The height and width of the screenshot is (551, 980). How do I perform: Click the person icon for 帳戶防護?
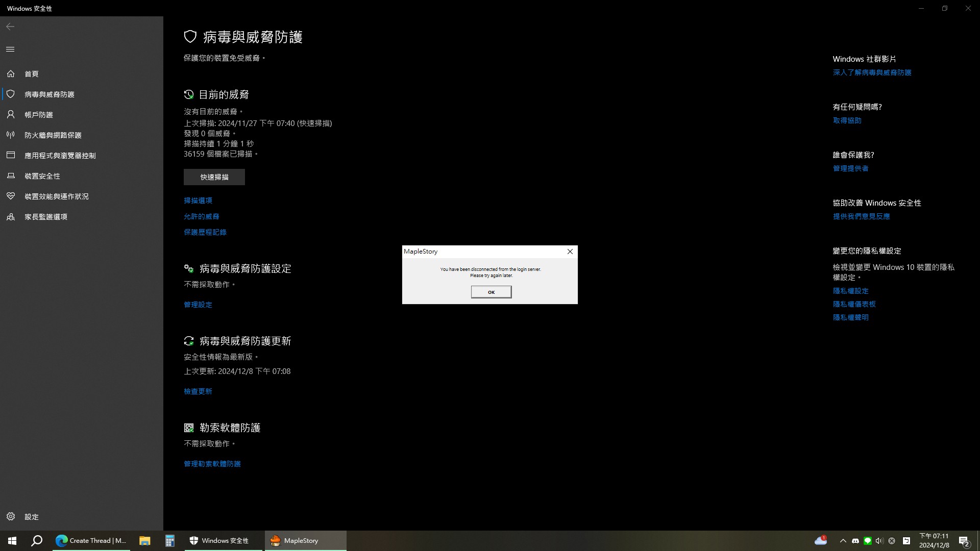[11, 115]
